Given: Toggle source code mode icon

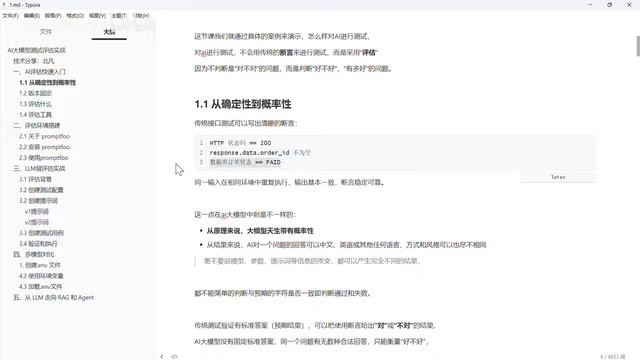Looking at the screenshot, I should click(x=174, y=356).
